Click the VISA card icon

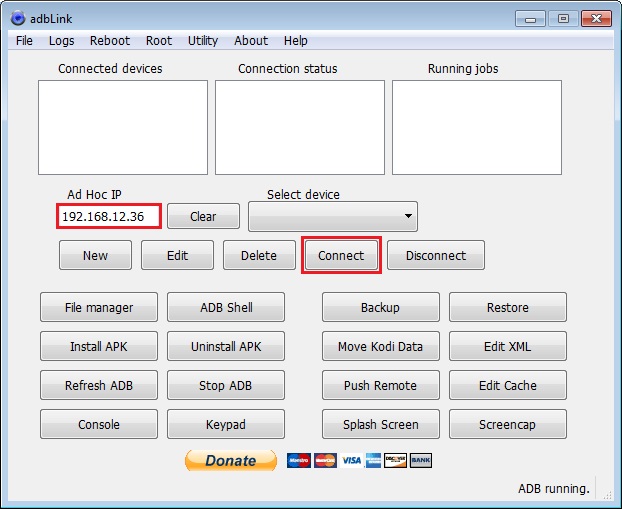(x=351, y=460)
